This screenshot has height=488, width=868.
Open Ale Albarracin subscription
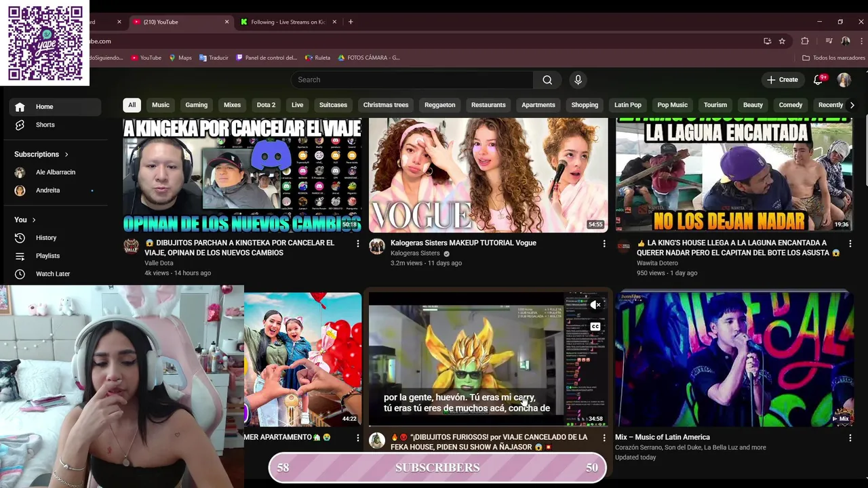55,172
